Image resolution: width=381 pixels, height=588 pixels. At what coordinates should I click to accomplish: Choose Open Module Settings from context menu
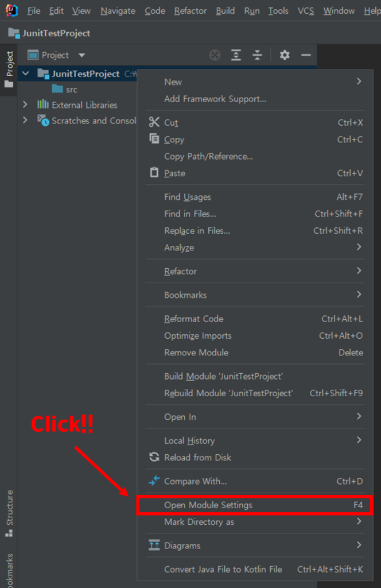pos(208,505)
